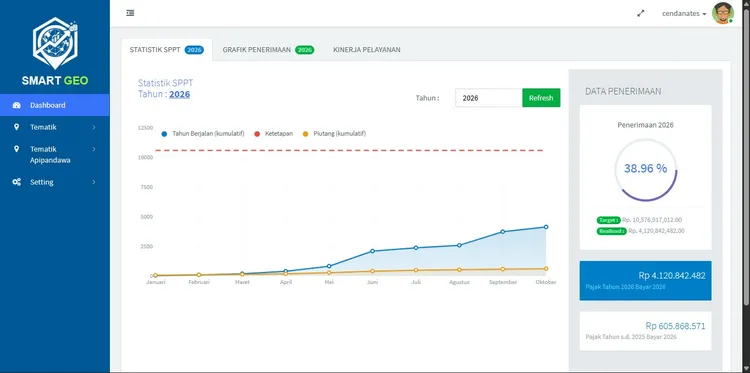The image size is (750, 373).
Task: Click the red dashed Ketetapan line
Action: click(x=350, y=151)
